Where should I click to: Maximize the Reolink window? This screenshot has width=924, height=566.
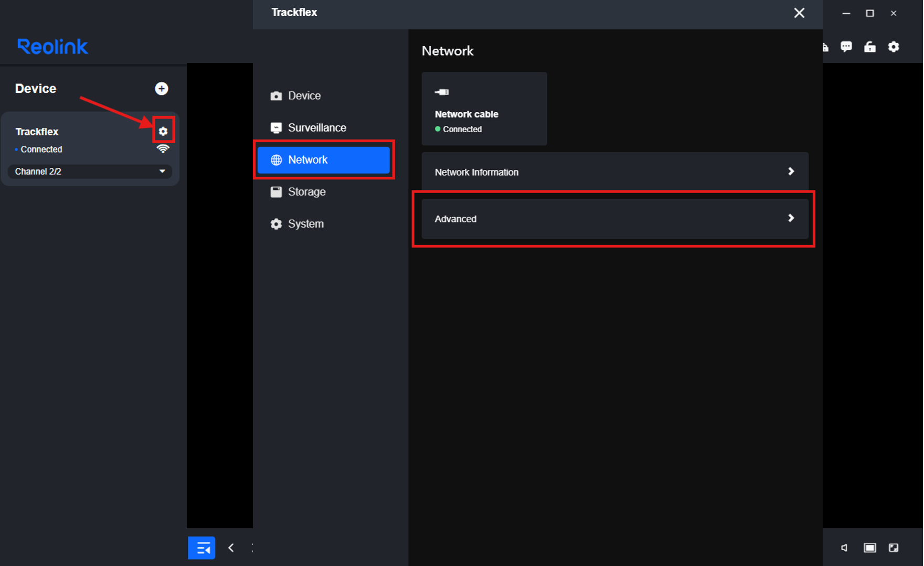[870, 13]
